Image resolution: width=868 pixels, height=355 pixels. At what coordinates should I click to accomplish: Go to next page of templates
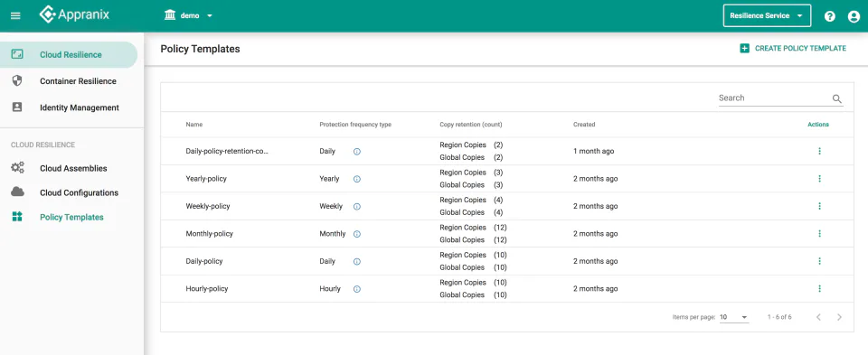(839, 317)
